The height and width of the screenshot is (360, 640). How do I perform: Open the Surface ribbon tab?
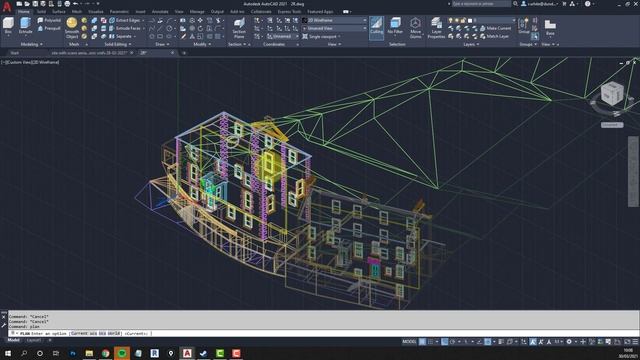coord(59,12)
